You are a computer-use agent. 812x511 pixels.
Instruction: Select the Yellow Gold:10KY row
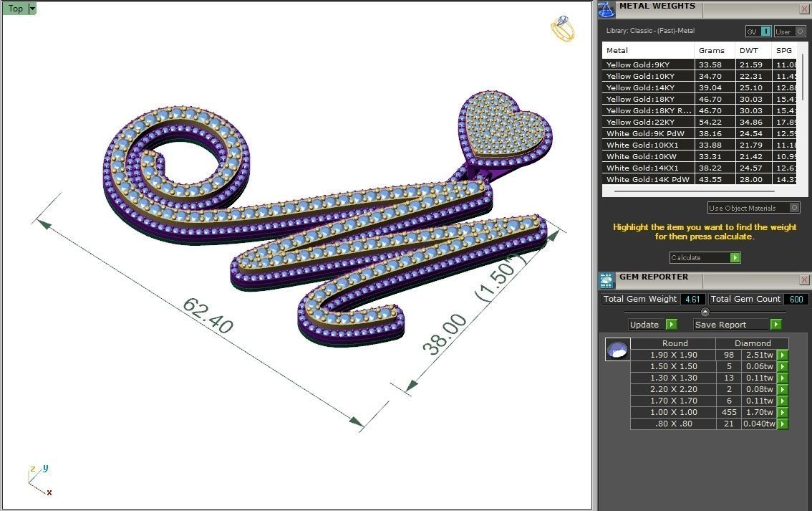(699, 76)
